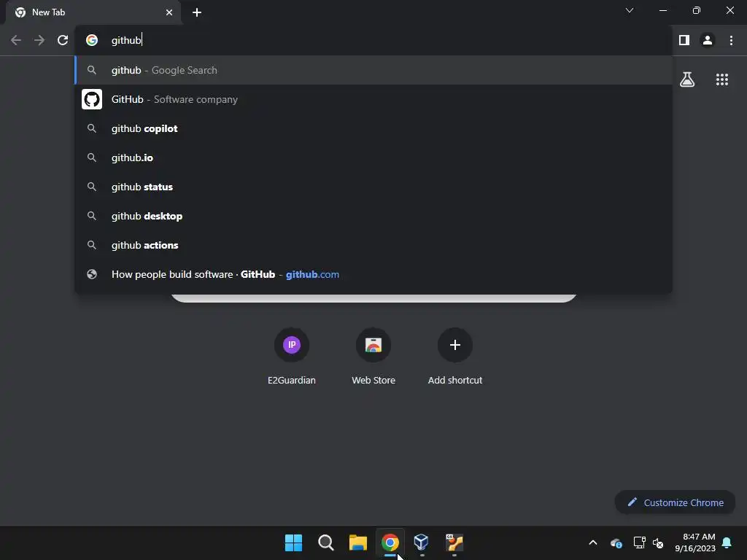Select 'github - Google Search' suggestion
This screenshot has width=747, height=560.
[x=373, y=71]
